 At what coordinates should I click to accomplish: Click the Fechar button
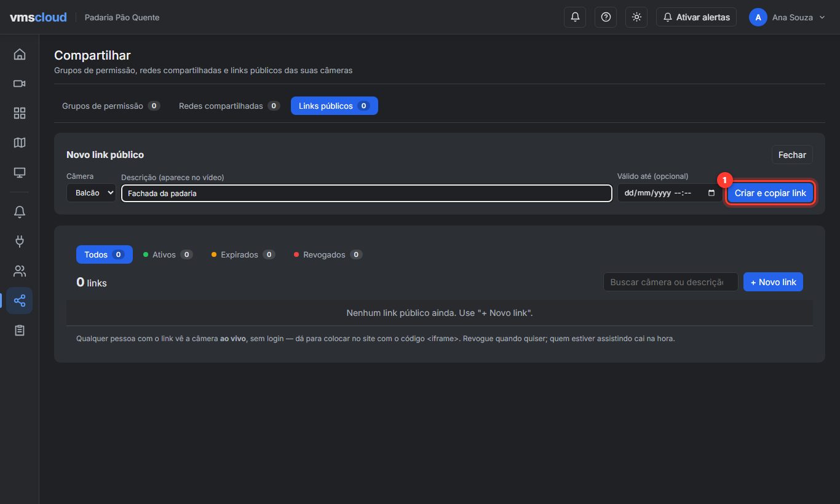[x=792, y=155]
